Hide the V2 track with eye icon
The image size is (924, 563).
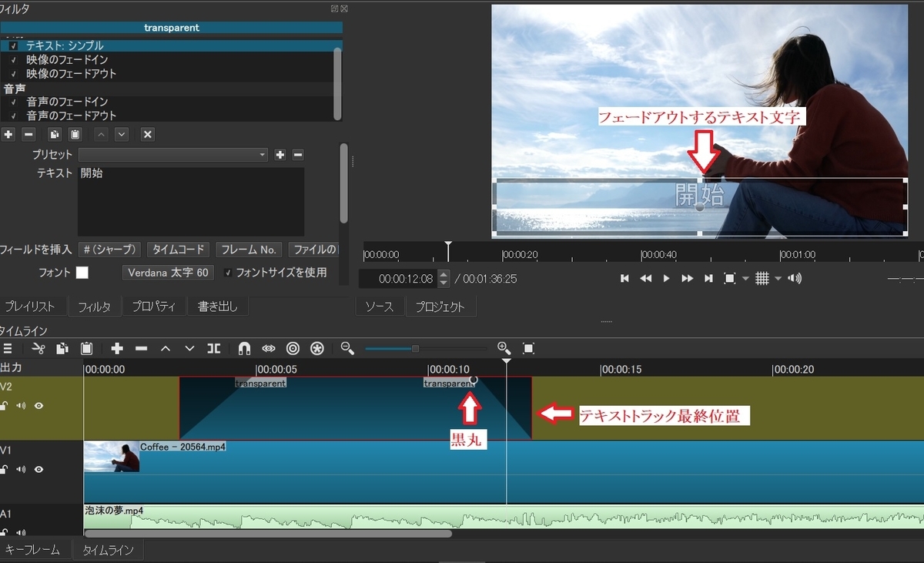point(38,405)
